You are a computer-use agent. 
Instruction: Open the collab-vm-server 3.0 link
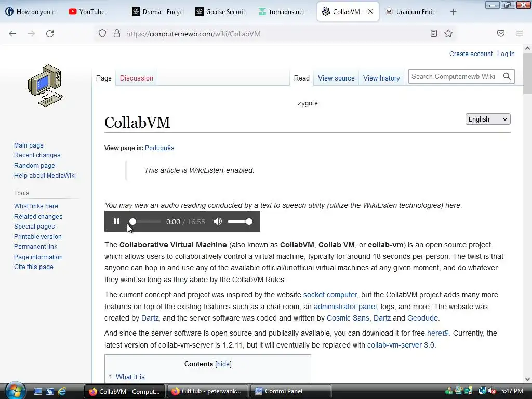(x=401, y=345)
